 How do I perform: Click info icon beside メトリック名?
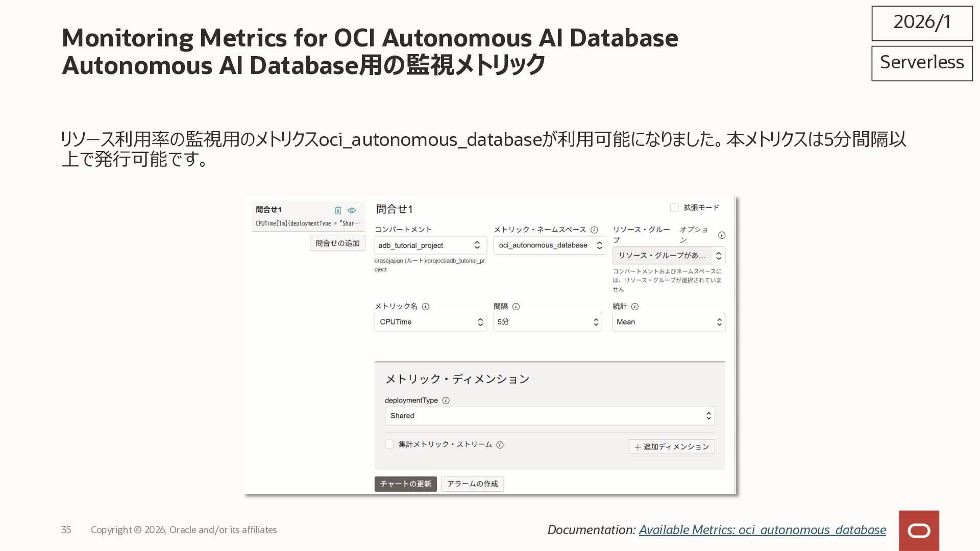(426, 307)
